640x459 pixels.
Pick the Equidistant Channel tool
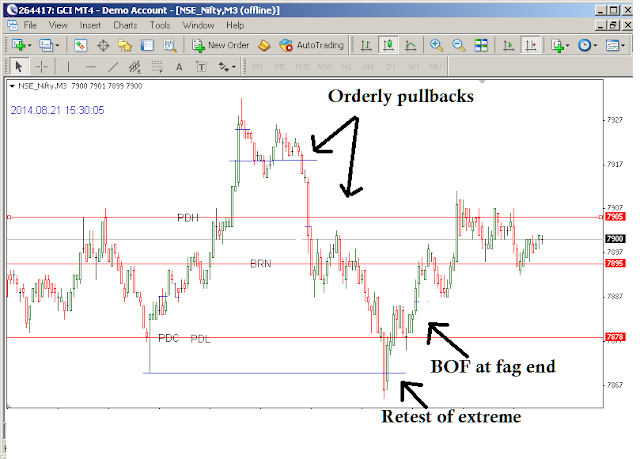[x=135, y=67]
